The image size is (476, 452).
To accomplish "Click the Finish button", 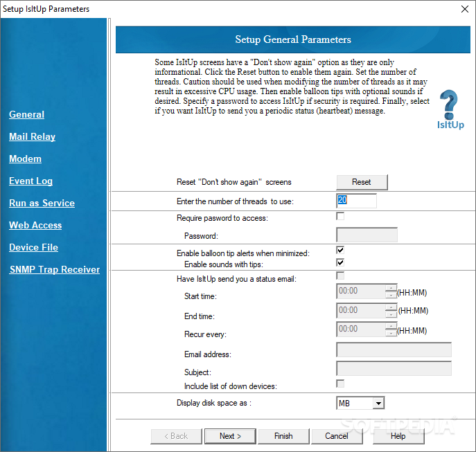I will [283, 436].
